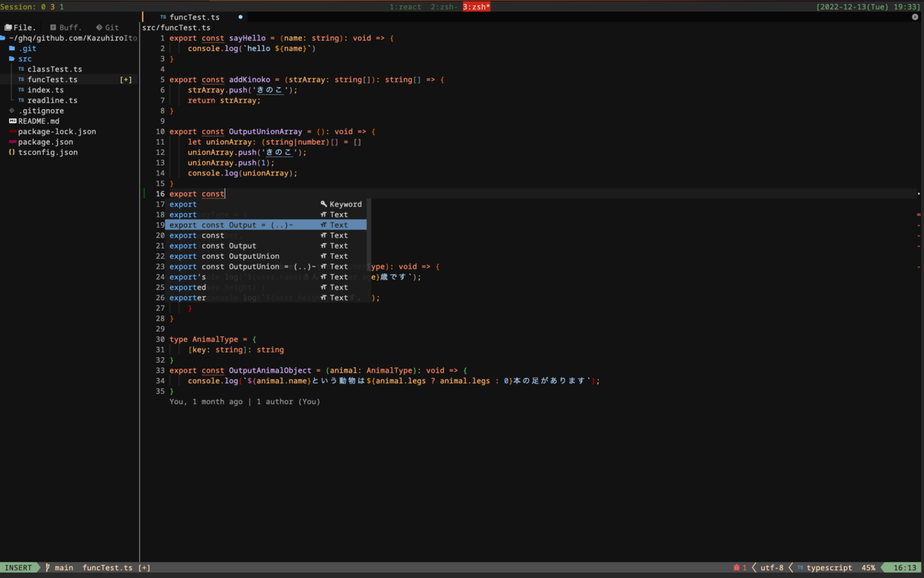The width and height of the screenshot is (924, 578).
Task: Select the funcTest.ts buffer tab
Action: tap(195, 17)
